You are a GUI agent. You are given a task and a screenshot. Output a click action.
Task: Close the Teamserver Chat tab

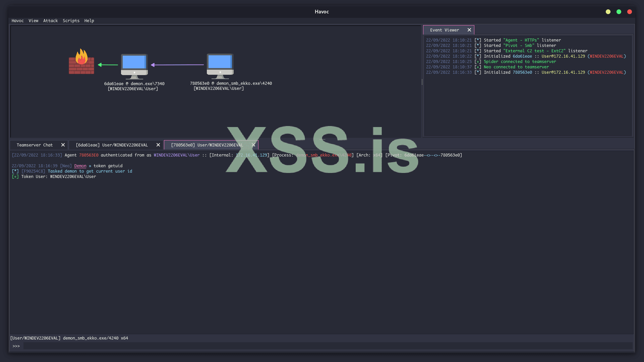(x=63, y=145)
